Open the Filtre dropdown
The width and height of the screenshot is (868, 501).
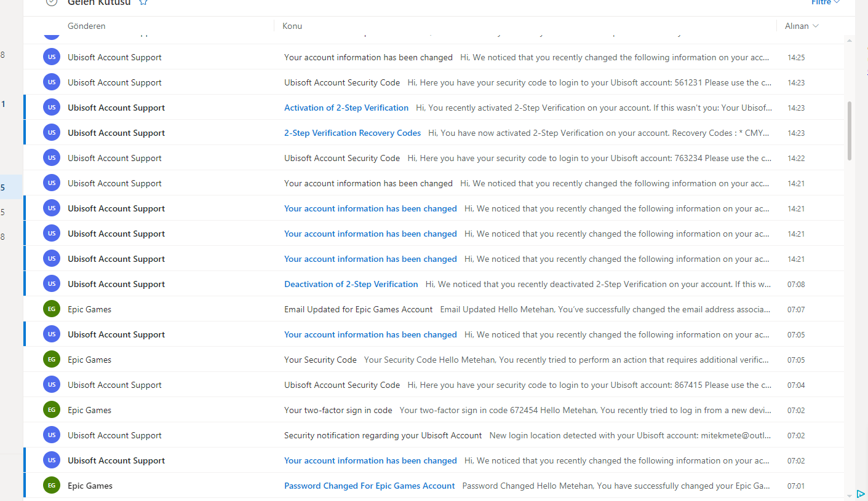825,2
